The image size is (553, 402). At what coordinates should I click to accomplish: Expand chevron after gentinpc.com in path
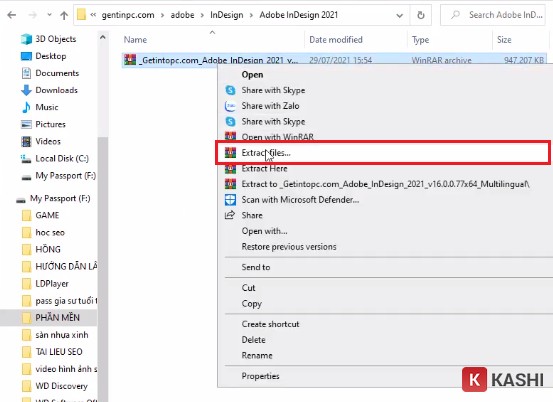click(163, 16)
